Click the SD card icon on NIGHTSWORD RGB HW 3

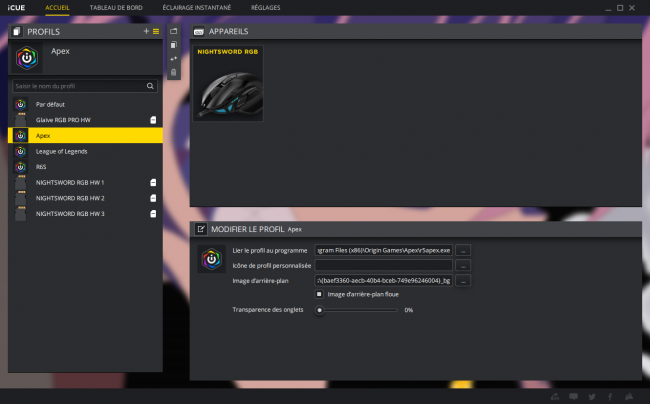(153, 214)
